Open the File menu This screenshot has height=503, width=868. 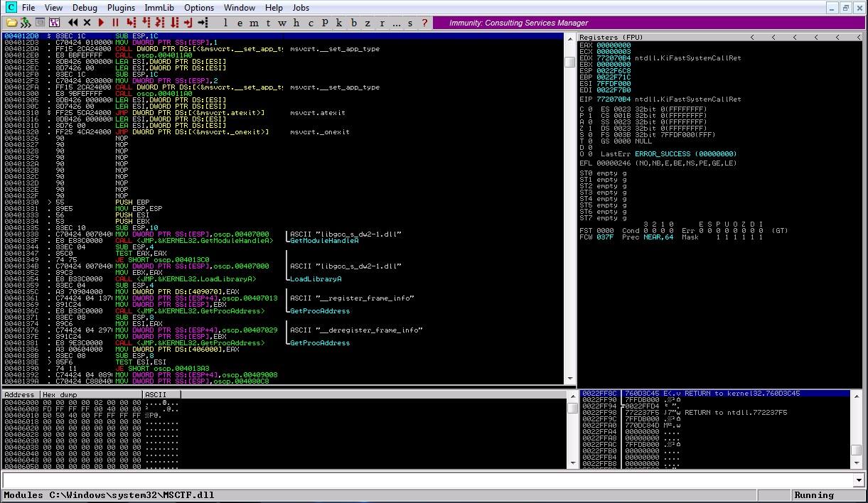point(28,8)
